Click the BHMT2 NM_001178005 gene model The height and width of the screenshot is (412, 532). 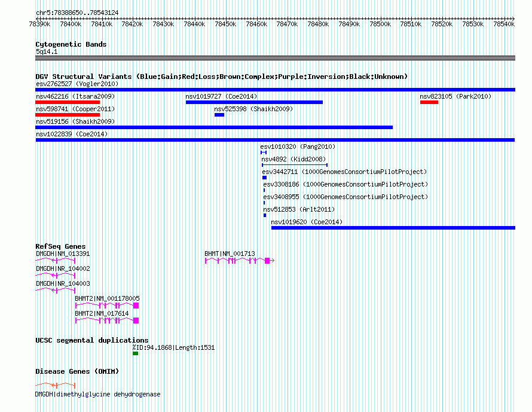(107, 306)
